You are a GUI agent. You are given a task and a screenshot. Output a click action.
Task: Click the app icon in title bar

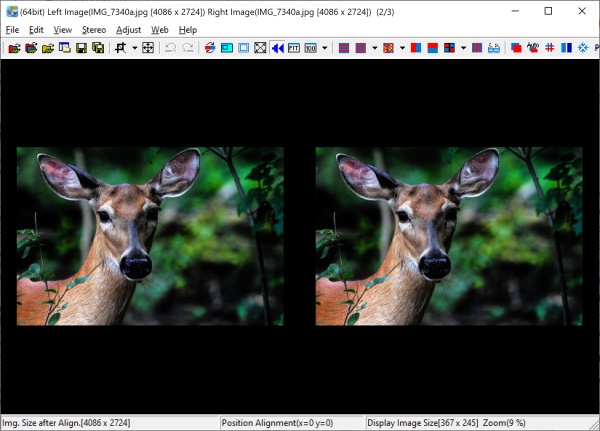[x=12, y=11]
